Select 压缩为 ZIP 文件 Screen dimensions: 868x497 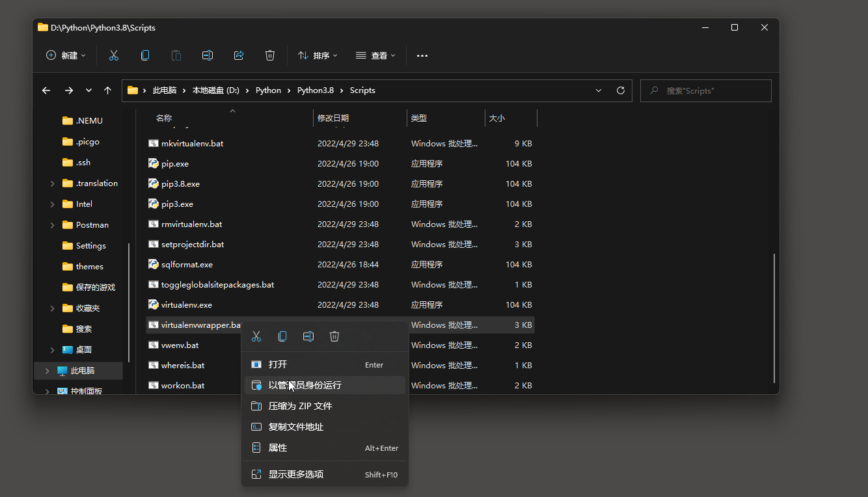[325, 406]
